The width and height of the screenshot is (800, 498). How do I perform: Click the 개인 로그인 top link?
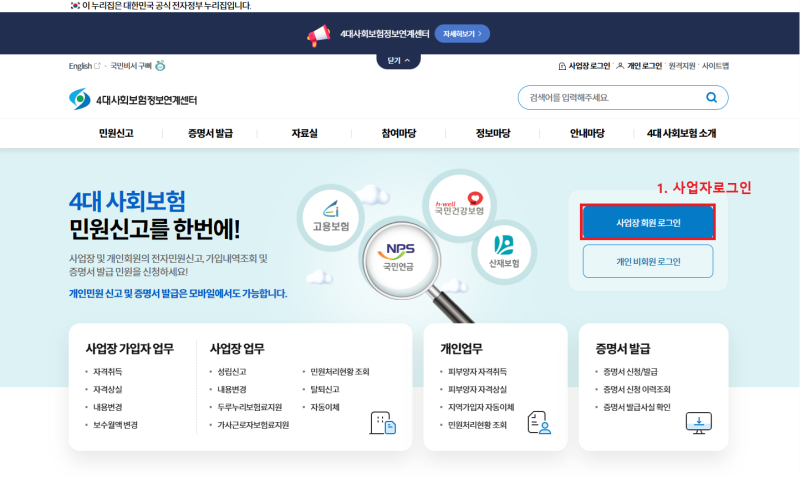click(639, 66)
